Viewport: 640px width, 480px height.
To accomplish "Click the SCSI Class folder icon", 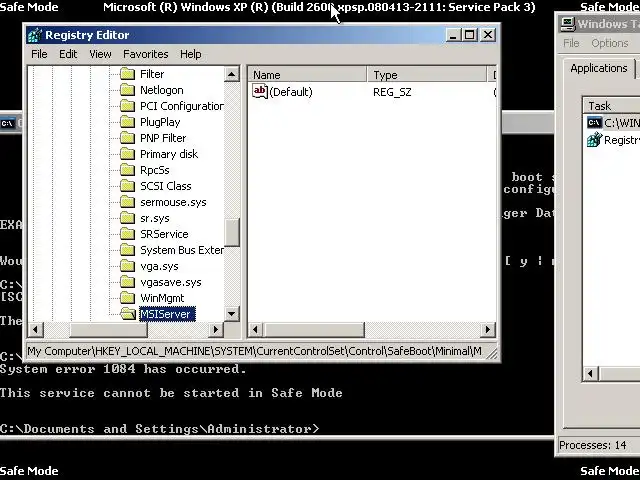I will pyautogui.click(x=128, y=186).
